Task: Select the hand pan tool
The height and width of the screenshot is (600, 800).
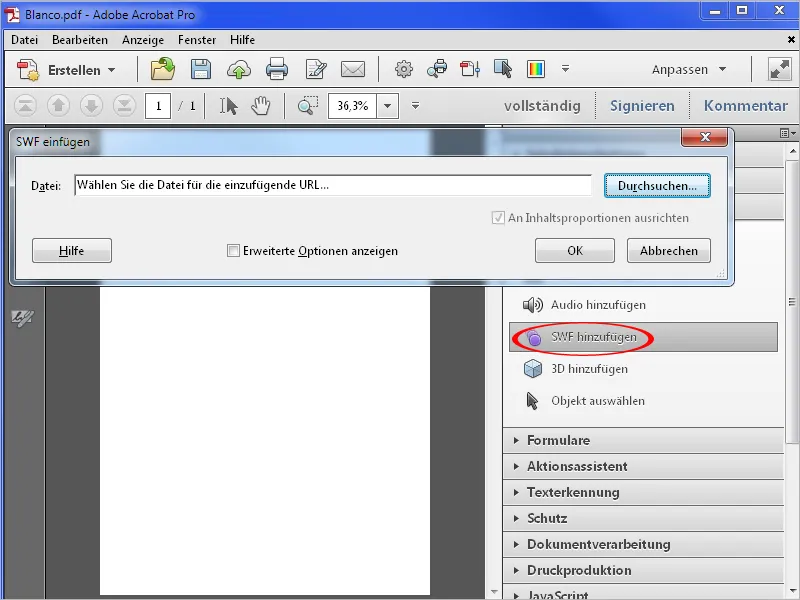Action: pos(260,106)
